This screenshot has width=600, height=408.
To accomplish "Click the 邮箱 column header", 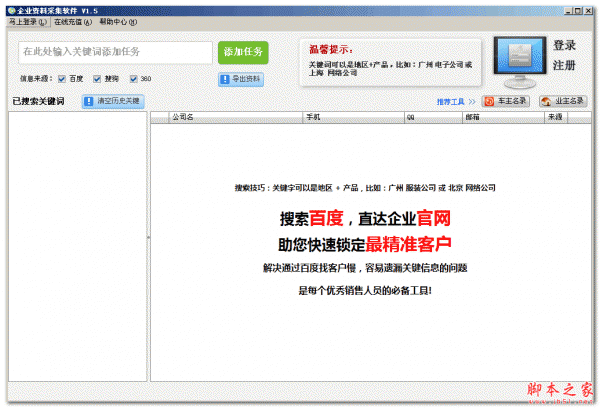I will pyautogui.click(x=503, y=117).
